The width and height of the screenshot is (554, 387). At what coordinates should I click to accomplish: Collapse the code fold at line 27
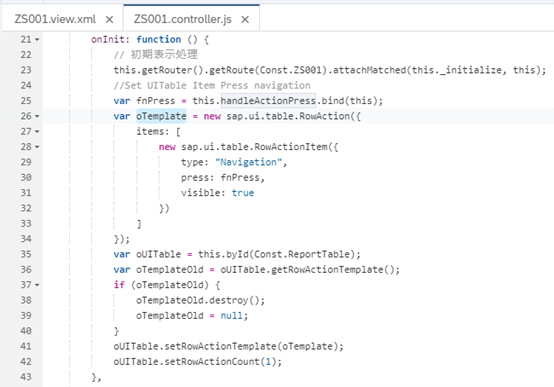37,132
